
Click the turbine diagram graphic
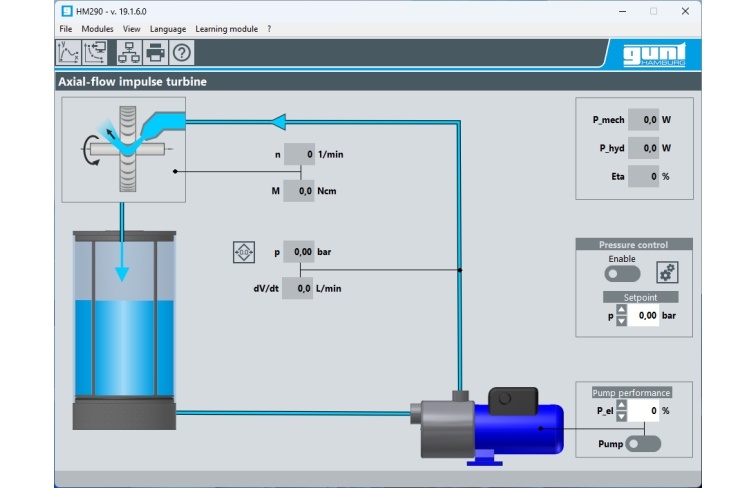click(x=124, y=149)
